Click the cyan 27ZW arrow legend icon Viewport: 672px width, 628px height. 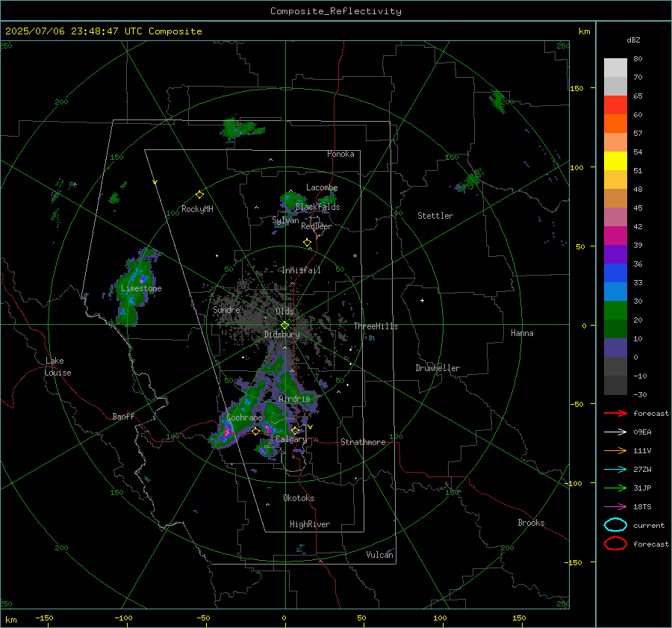[615, 470]
